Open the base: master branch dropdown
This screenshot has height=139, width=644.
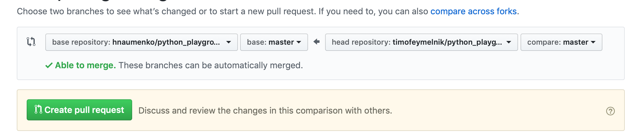[x=270, y=42]
